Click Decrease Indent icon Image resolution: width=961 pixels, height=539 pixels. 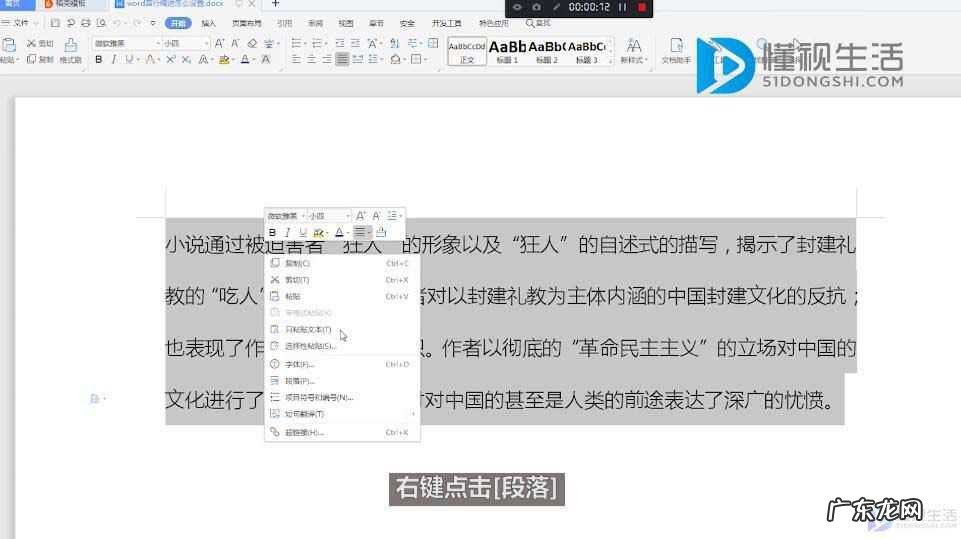340,44
